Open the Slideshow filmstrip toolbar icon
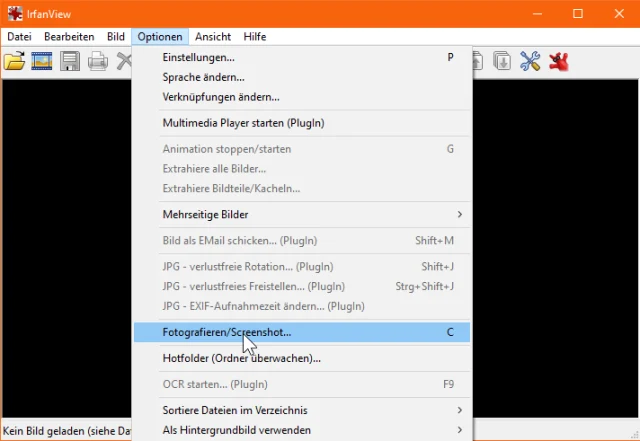 click(42, 61)
